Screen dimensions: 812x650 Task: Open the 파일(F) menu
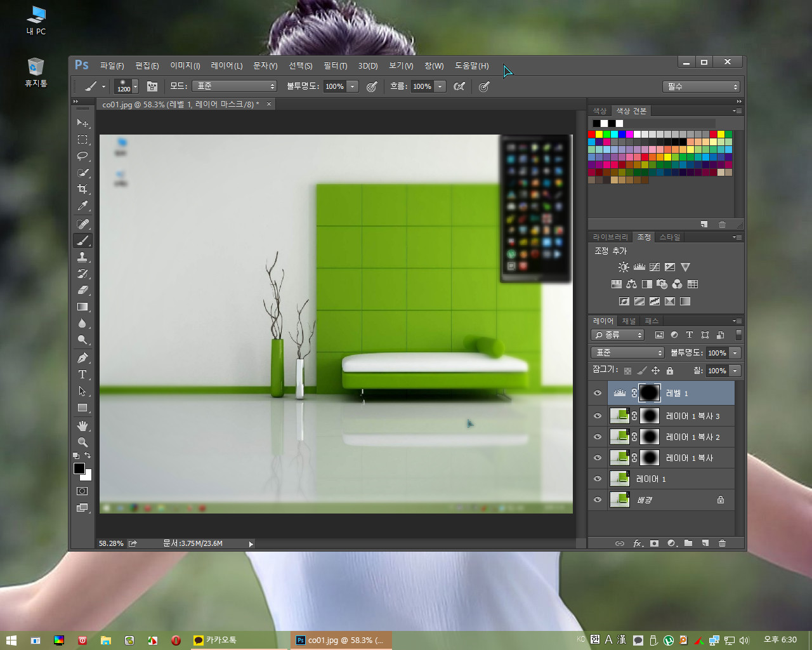112,66
